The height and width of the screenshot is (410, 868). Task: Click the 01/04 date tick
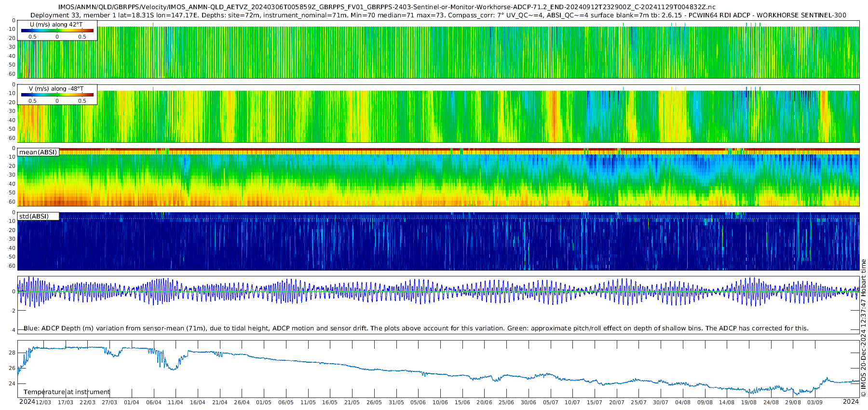(x=131, y=402)
